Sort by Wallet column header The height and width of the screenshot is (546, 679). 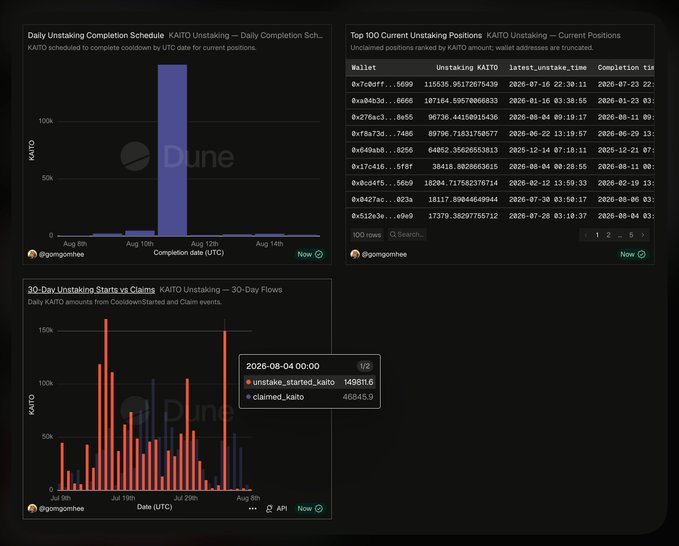coord(364,68)
